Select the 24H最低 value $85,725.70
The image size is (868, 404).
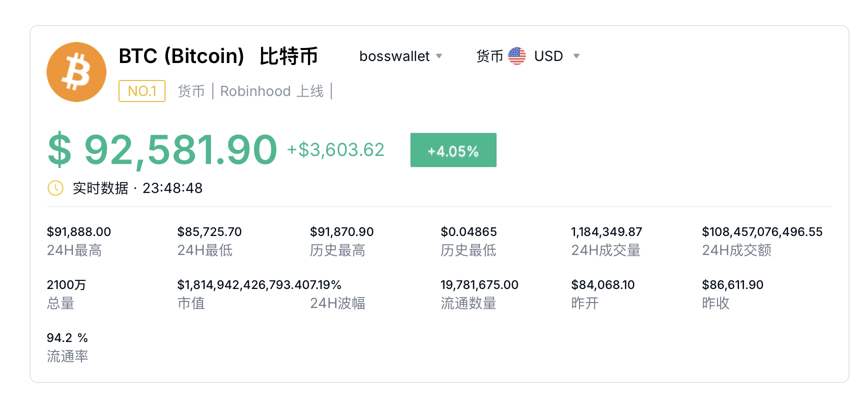click(x=209, y=232)
